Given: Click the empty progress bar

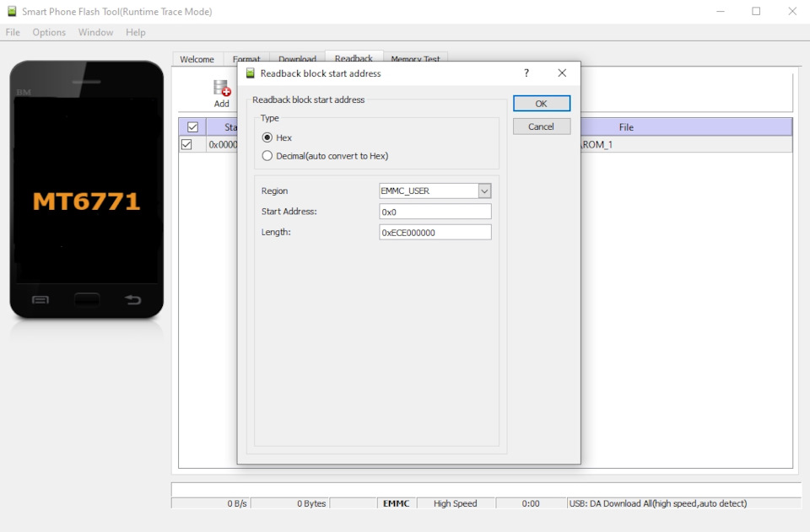Looking at the screenshot, I should pyautogui.click(x=486, y=489).
